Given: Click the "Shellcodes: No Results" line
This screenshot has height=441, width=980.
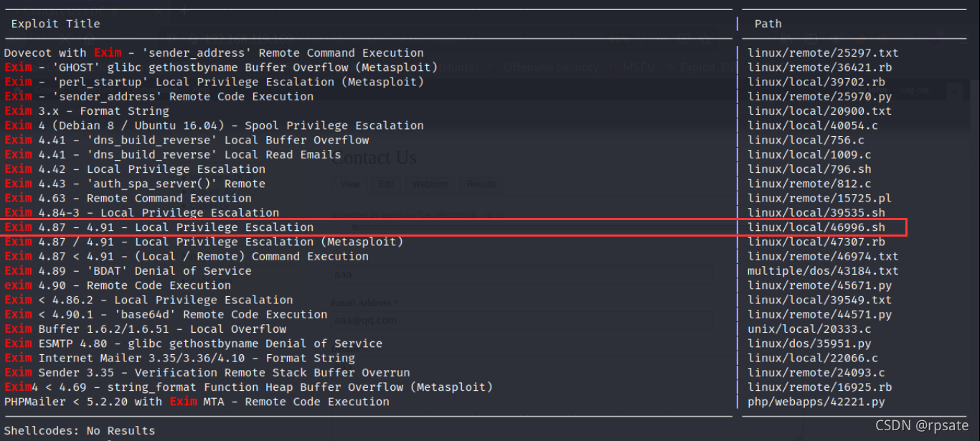Looking at the screenshot, I should tap(80, 431).
